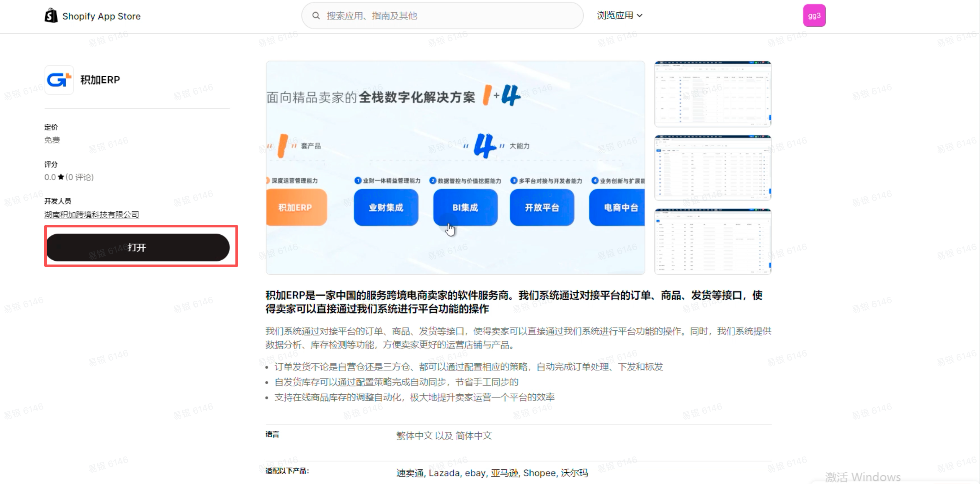Viewport: 980px width, 484px height.
Task: Open the first screenshot thumbnail
Action: 713,94
